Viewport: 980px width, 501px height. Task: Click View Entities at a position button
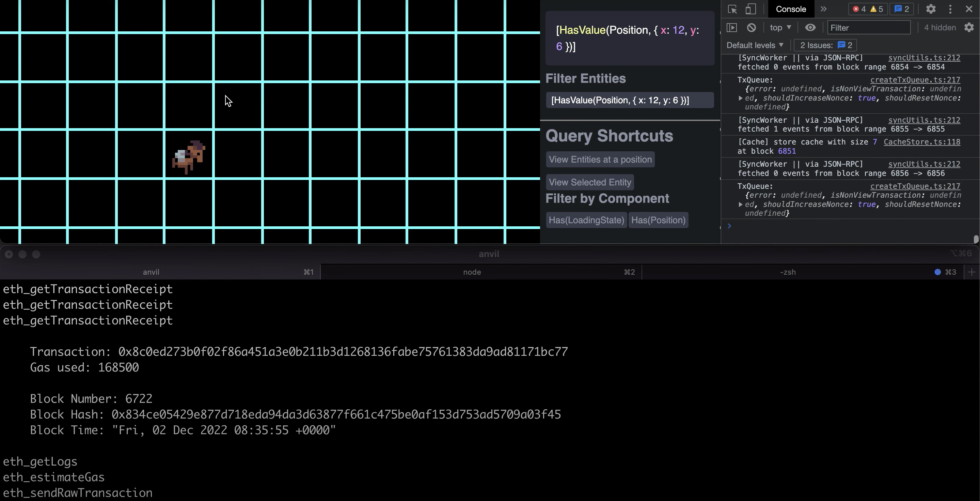(x=600, y=160)
